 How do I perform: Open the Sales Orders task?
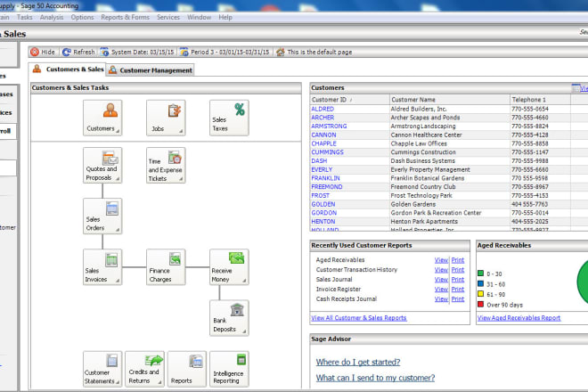102,216
